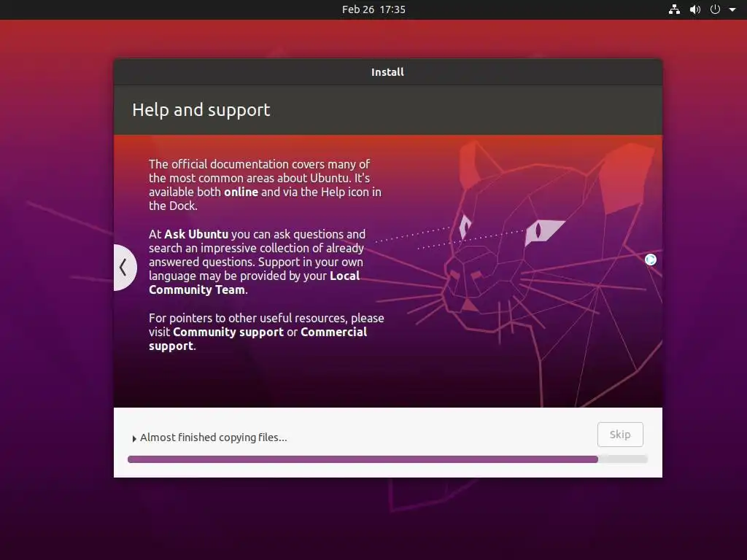
Task: Open network status icon in top bar
Action: click(674, 9)
